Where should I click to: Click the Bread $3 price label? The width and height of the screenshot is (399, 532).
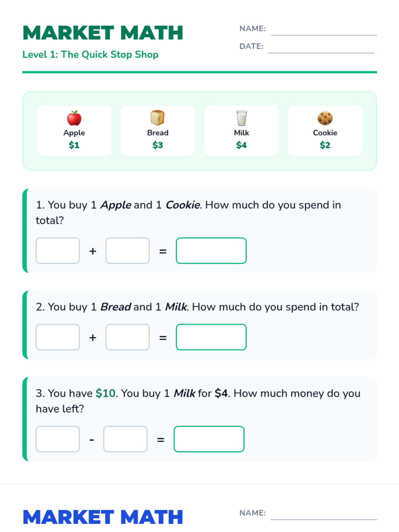pyautogui.click(x=158, y=145)
